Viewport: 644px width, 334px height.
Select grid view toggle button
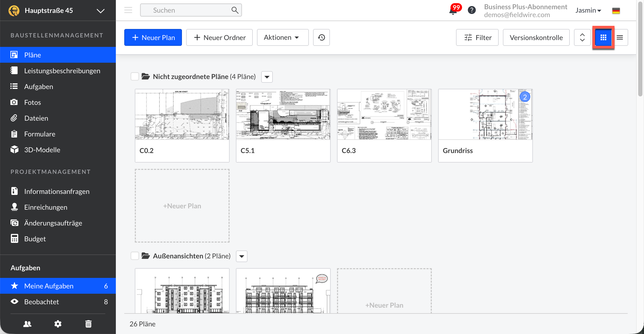(x=603, y=37)
